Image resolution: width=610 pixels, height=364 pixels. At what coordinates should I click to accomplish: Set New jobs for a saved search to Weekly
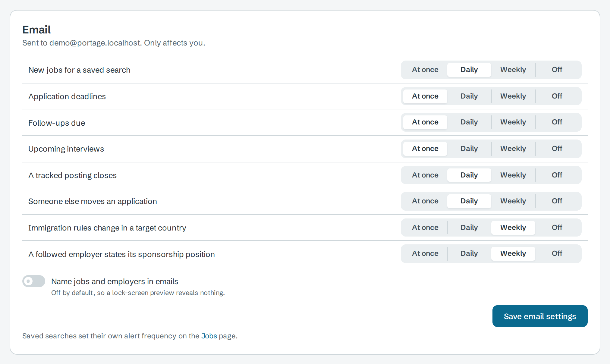[x=513, y=70]
